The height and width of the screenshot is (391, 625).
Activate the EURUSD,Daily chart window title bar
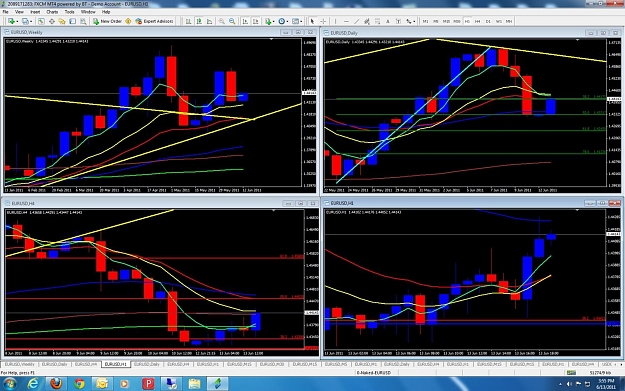click(x=472, y=33)
